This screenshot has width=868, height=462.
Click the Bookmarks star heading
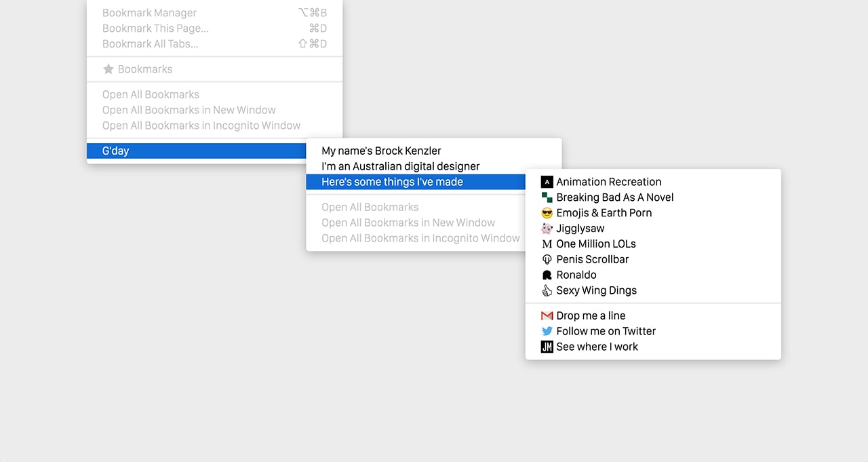tap(138, 69)
